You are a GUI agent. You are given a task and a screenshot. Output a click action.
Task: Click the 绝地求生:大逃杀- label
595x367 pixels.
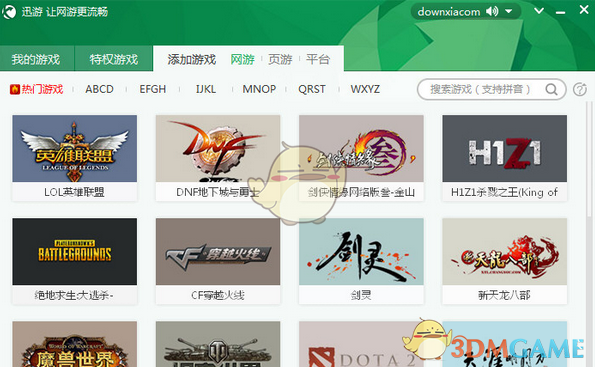pyautogui.click(x=74, y=295)
